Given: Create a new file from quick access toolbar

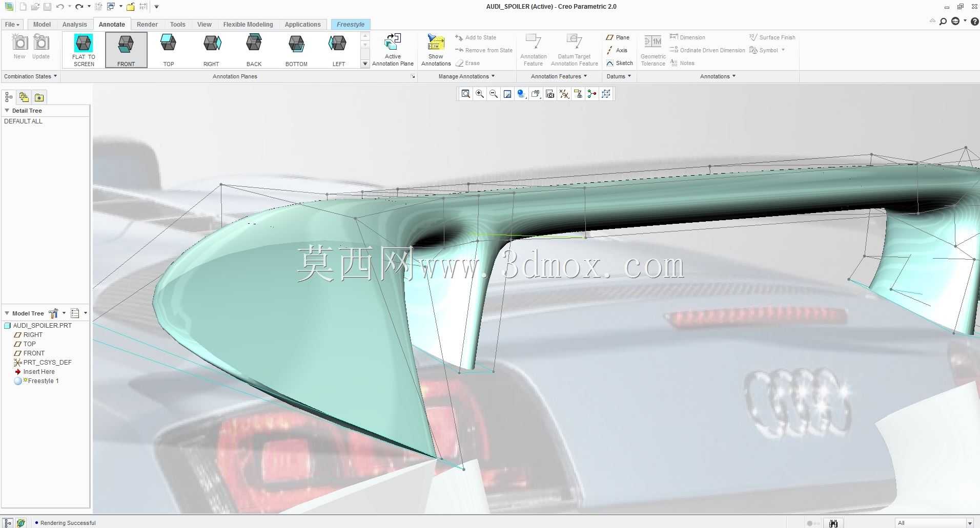Looking at the screenshot, I should (x=23, y=7).
